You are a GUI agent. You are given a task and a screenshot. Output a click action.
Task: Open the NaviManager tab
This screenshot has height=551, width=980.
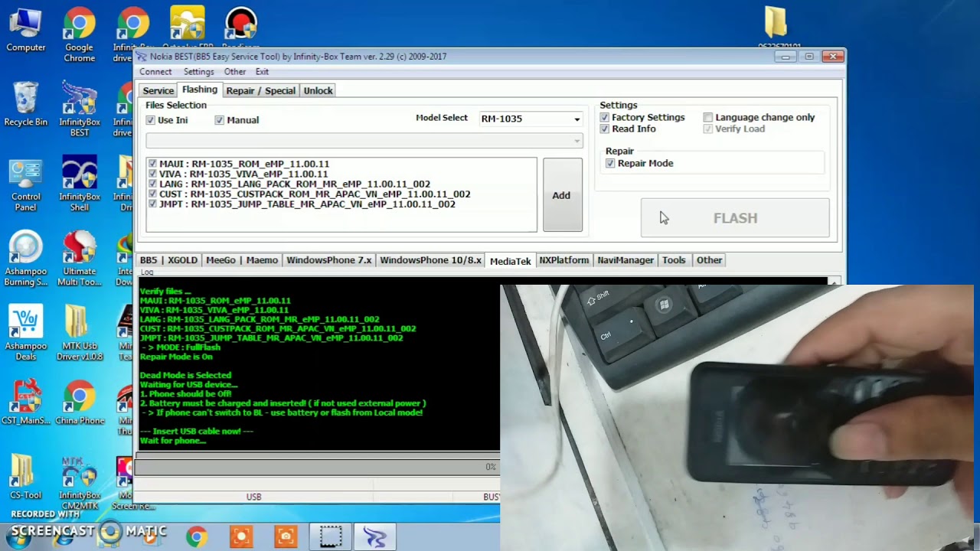point(626,260)
